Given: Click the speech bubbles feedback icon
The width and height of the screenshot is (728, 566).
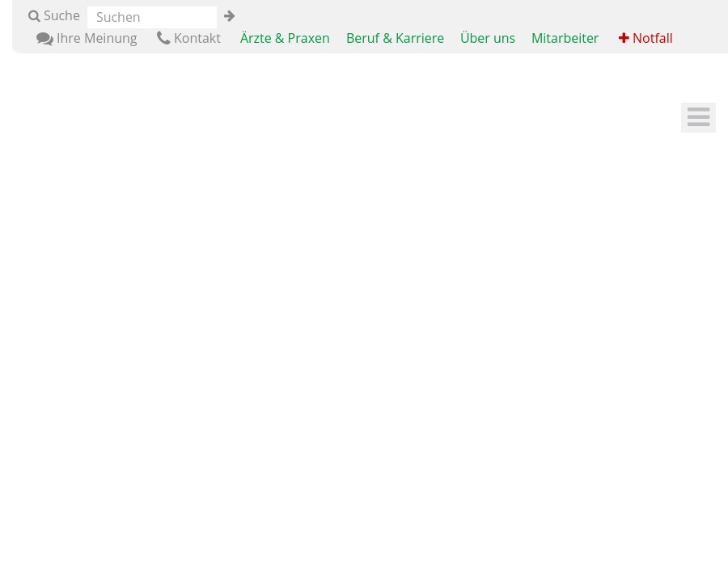Looking at the screenshot, I should coord(44,39).
